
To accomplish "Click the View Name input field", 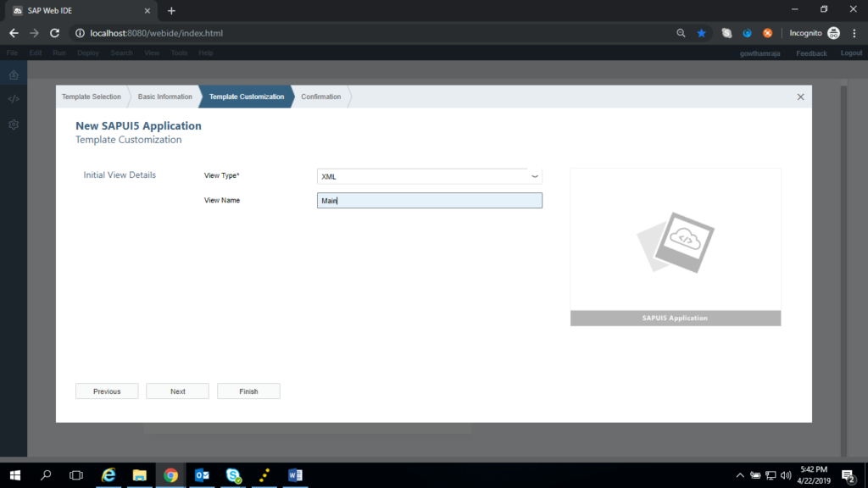I will click(430, 200).
